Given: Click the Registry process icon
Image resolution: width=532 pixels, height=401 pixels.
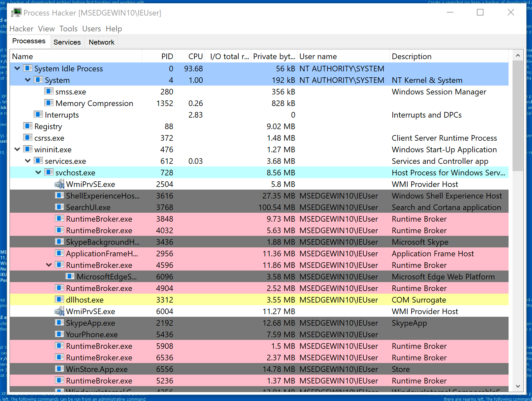Looking at the screenshot, I should (28, 126).
